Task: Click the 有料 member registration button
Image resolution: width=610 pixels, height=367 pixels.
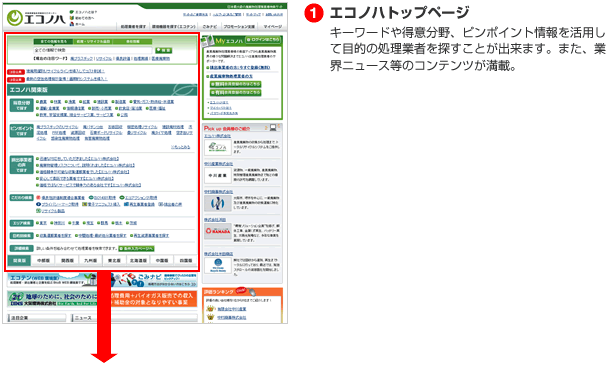Action: 235,93
